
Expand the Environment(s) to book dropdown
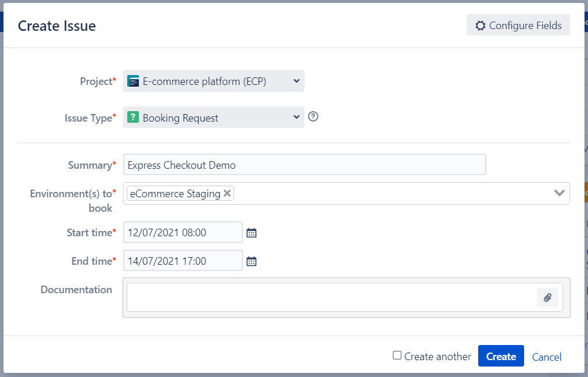point(558,193)
